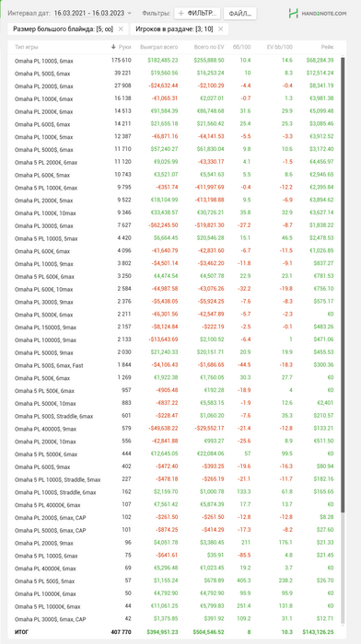Select the Omaha PL 3000$, 9max row

pos(174,302)
